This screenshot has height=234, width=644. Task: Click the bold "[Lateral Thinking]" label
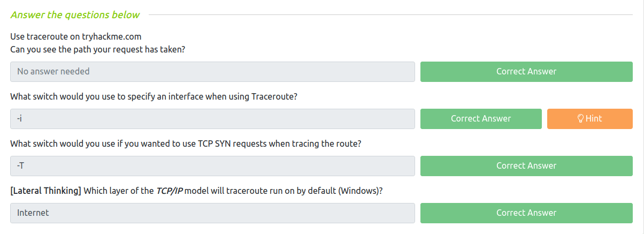click(45, 191)
